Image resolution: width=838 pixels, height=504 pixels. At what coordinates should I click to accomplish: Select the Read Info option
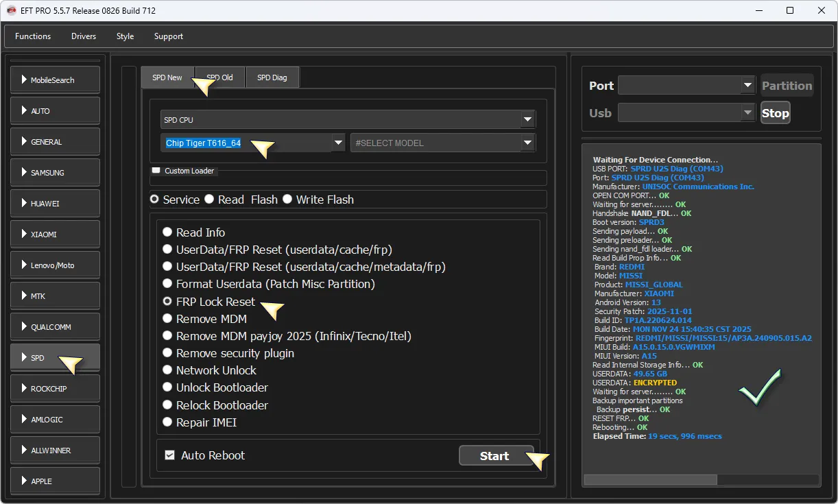pyautogui.click(x=167, y=232)
